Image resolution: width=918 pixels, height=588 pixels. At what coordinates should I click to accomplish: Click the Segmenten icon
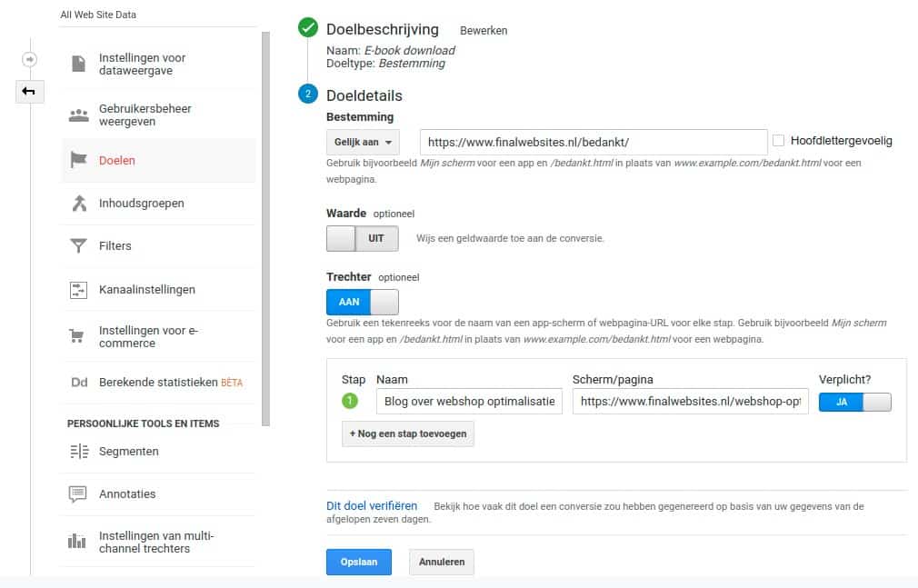pos(79,451)
